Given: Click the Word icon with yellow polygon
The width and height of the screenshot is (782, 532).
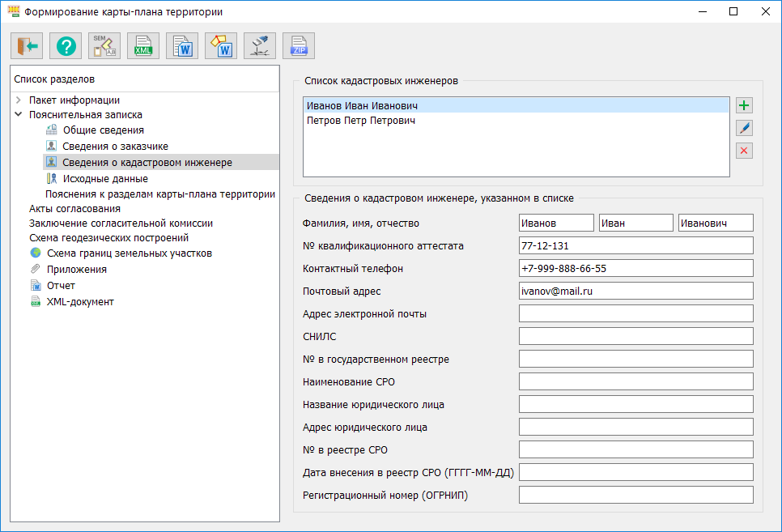Looking at the screenshot, I should 221,46.
